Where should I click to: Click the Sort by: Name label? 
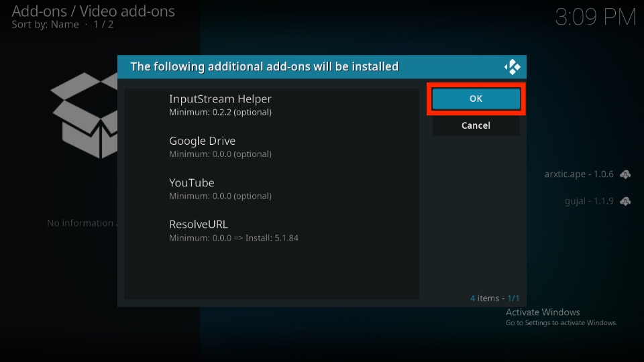45,24
